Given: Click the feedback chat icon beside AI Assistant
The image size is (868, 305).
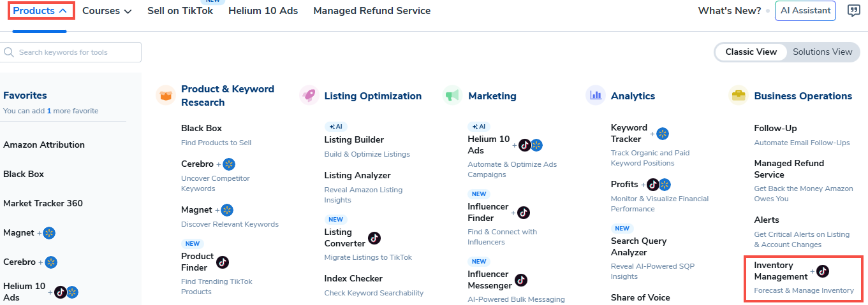Looking at the screenshot, I should [x=853, y=11].
